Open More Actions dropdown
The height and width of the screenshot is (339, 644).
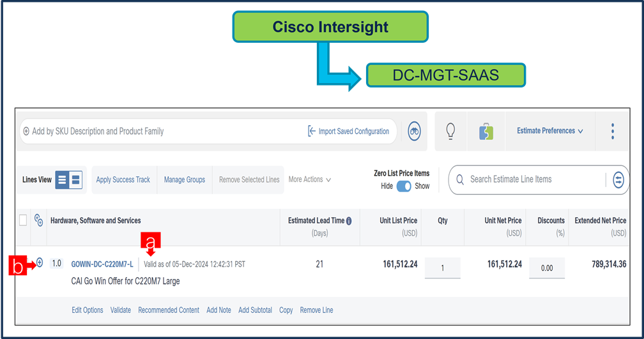click(x=309, y=179)
